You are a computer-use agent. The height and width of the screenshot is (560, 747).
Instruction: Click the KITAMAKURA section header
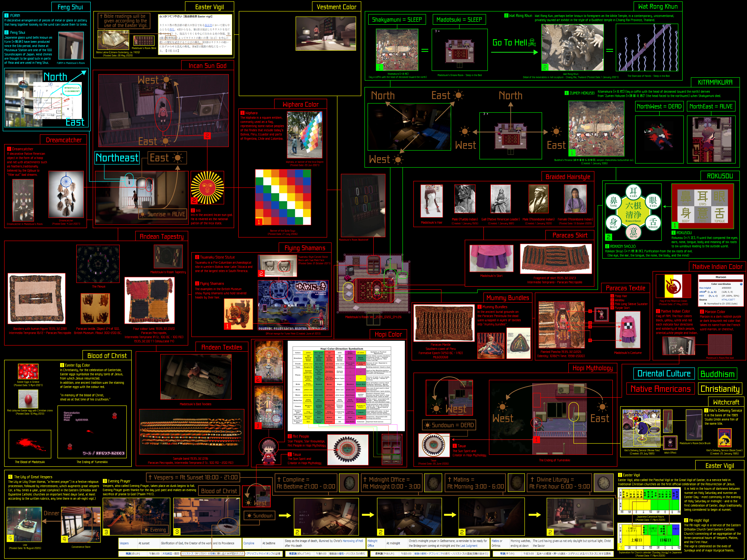pyautogui.click(x=715, y=82)
